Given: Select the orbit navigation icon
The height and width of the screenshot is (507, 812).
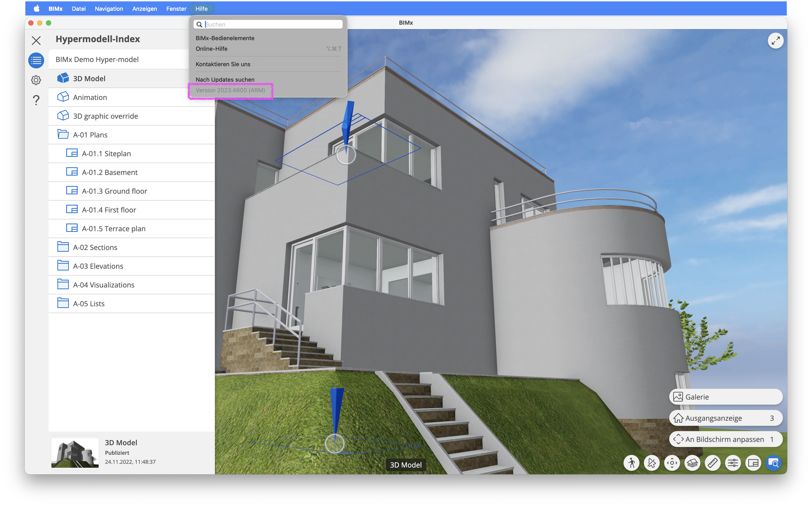Looking at the screenshot, I should [672, 463].
